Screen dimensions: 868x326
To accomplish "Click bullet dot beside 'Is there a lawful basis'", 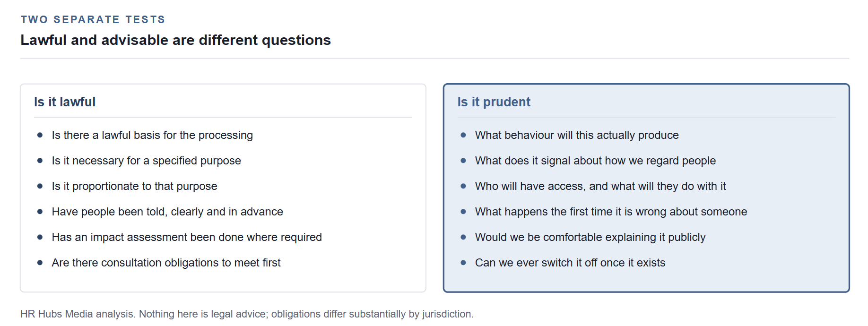I will [40, 135].
